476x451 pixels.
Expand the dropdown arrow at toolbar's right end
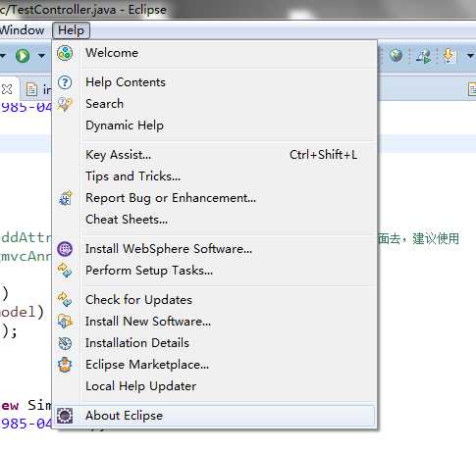point(470,56)
